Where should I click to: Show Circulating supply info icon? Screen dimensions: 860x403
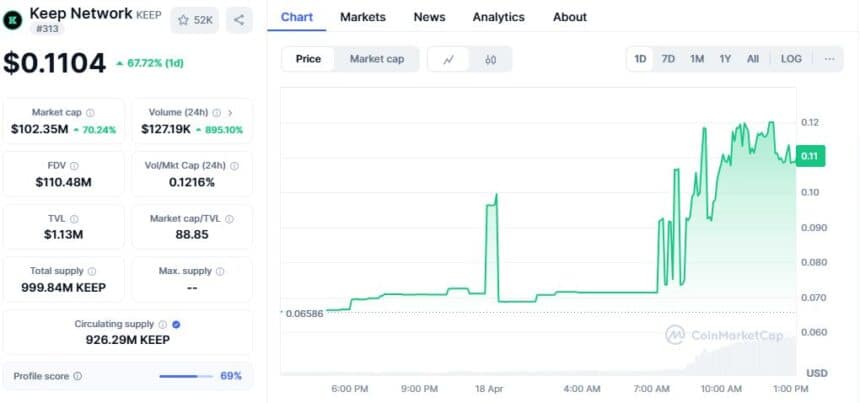click(163, 325)
